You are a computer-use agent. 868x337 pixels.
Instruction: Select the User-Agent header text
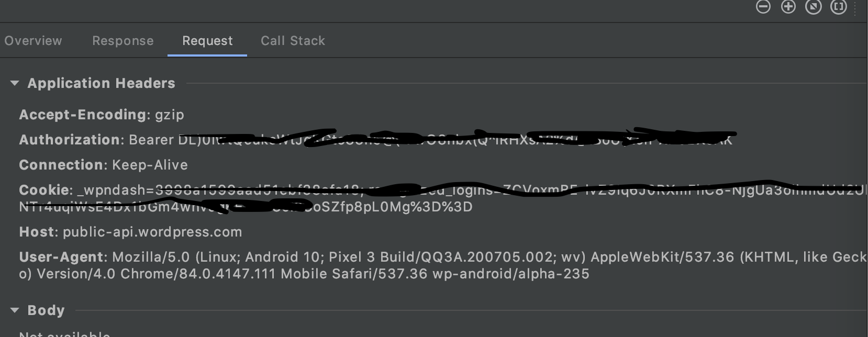[60, 257]
